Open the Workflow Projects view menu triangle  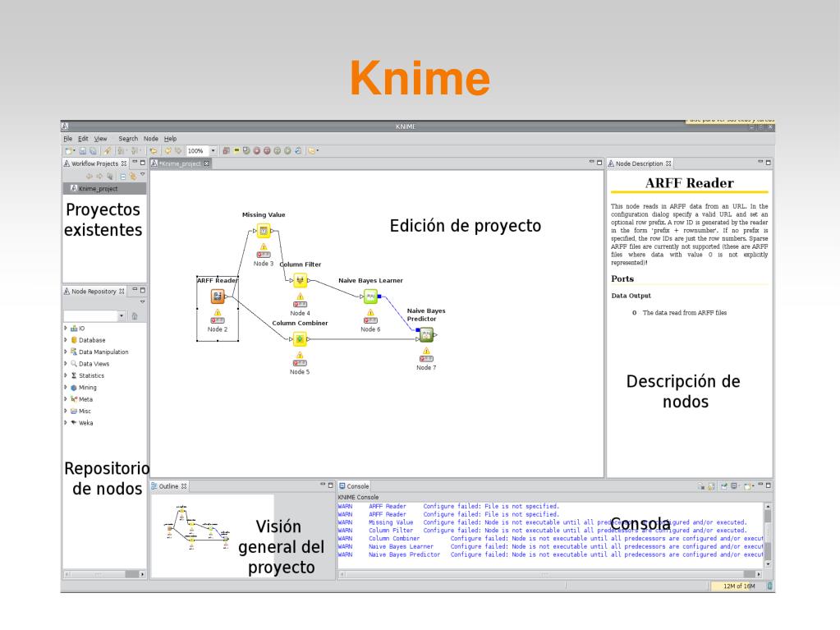(143, 174)
